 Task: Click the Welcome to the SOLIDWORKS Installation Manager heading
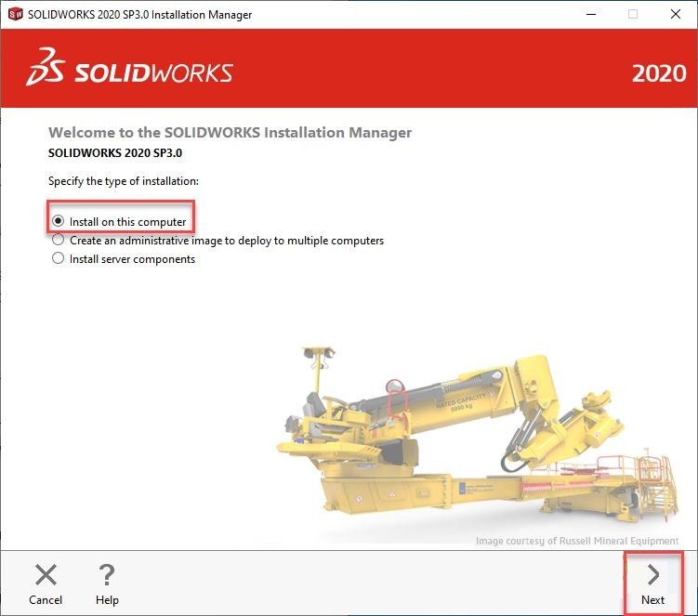click(230, 133)
